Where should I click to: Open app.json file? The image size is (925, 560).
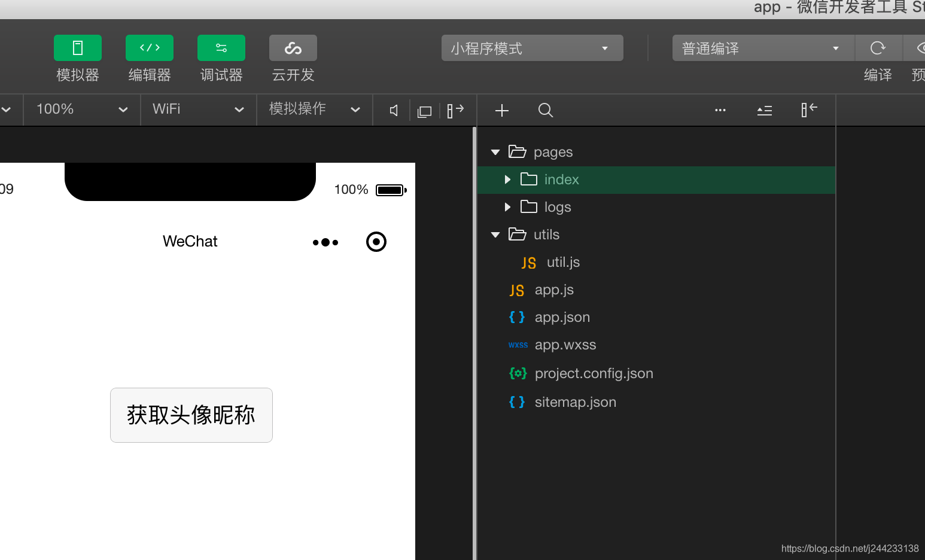click(562, 317)
